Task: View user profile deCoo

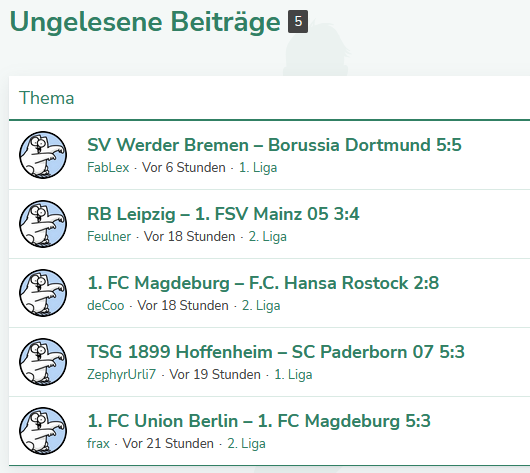Action: tap(105, 305)
